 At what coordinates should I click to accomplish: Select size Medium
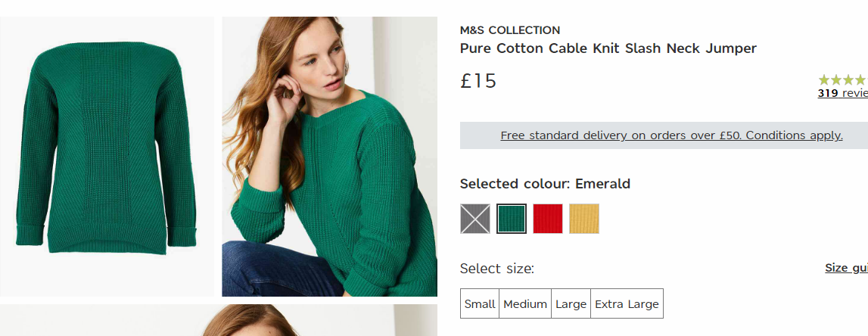525,304
